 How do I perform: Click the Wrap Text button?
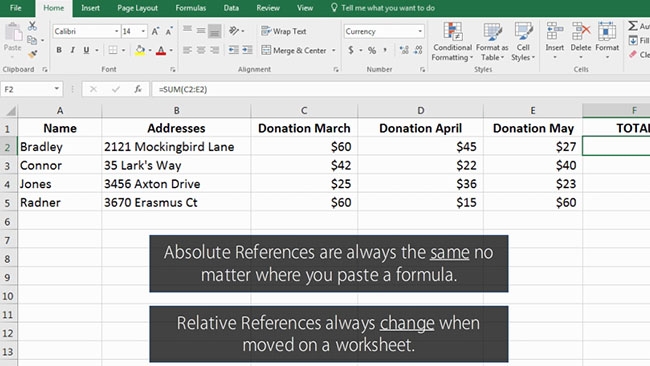click(x=284, y=31)
